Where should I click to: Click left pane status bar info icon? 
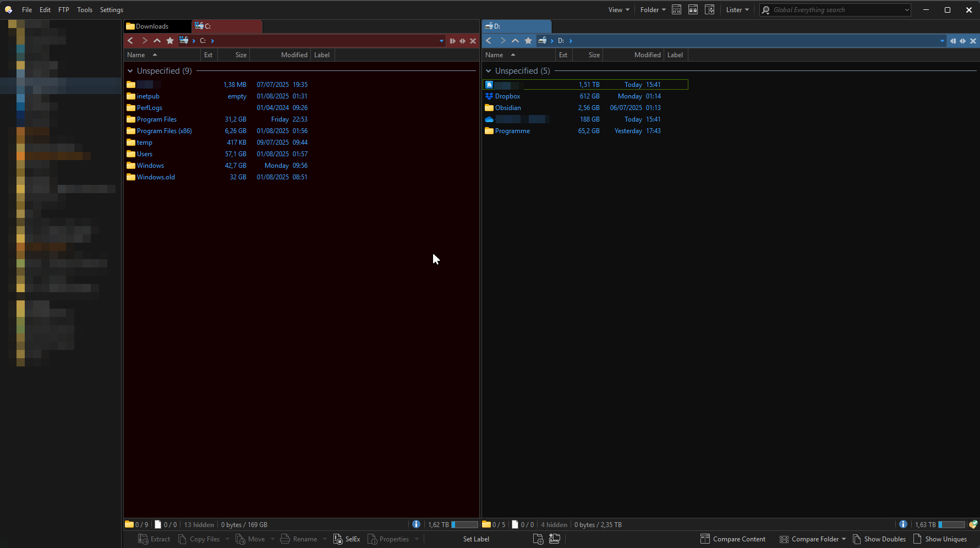point(416,524)
